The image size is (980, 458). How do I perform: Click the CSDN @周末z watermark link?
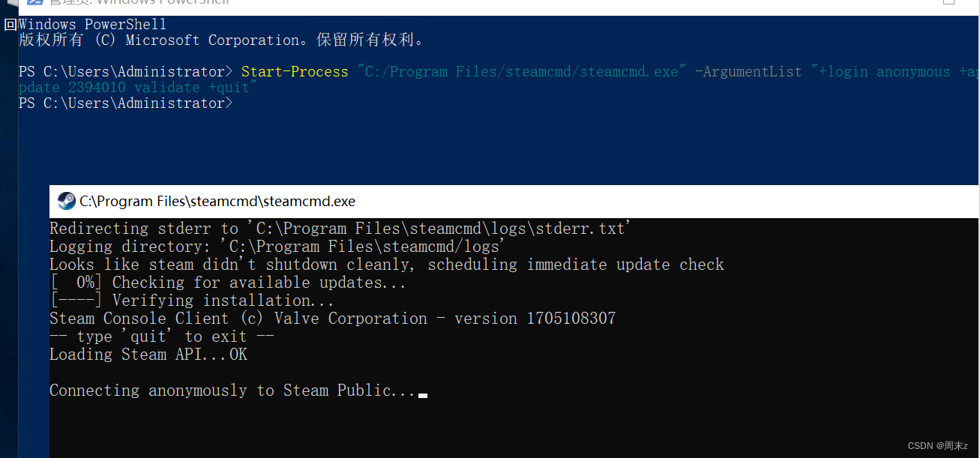(x=937, y=445)
